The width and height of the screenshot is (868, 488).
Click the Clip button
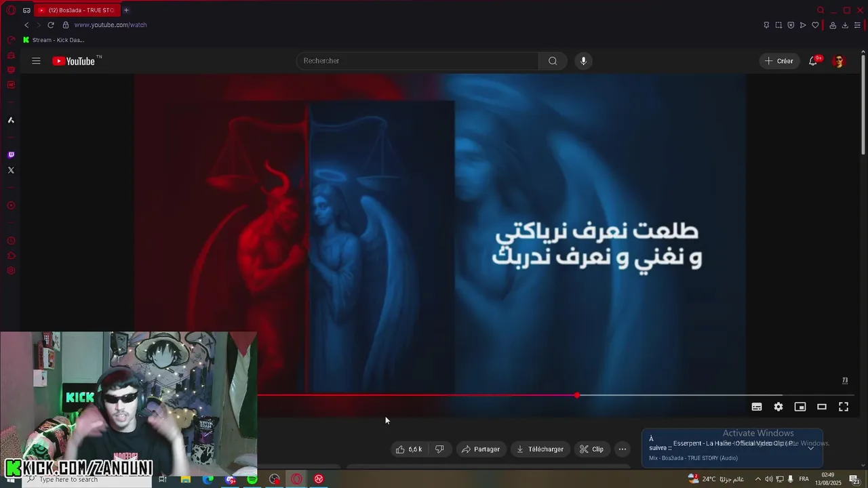(x=591, y=449)
